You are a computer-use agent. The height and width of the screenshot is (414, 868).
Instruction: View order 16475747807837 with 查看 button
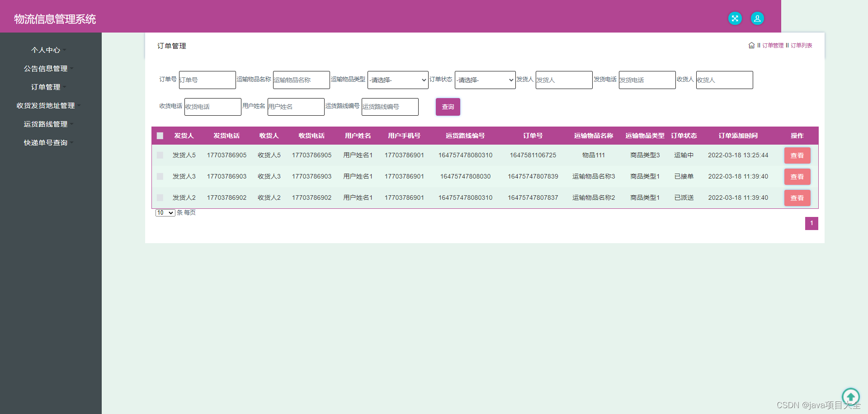[x=797, y=198]
